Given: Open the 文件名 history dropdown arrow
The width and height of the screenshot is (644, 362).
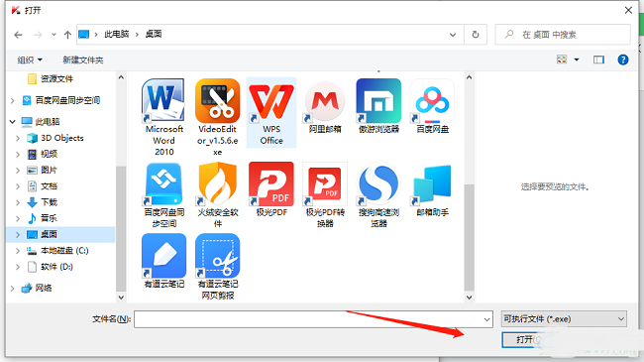Looking at the screenshot, I should [x=486, y=319].
